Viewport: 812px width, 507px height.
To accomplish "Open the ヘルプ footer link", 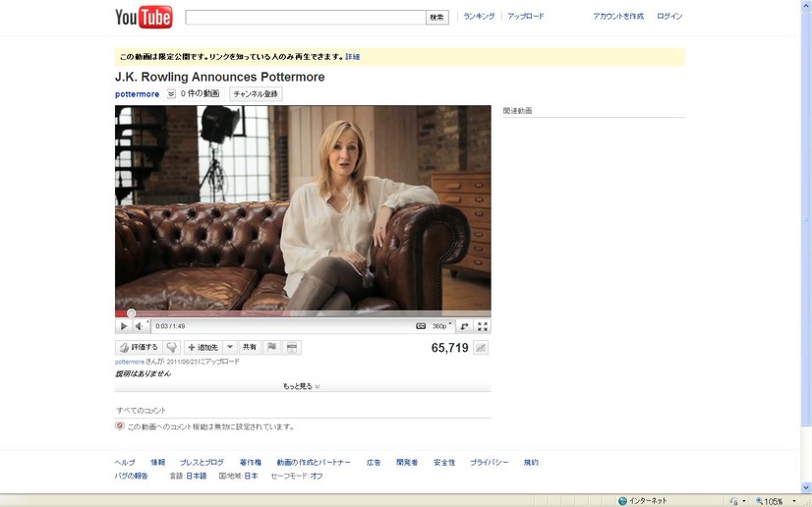I will [x=125, y=462].
